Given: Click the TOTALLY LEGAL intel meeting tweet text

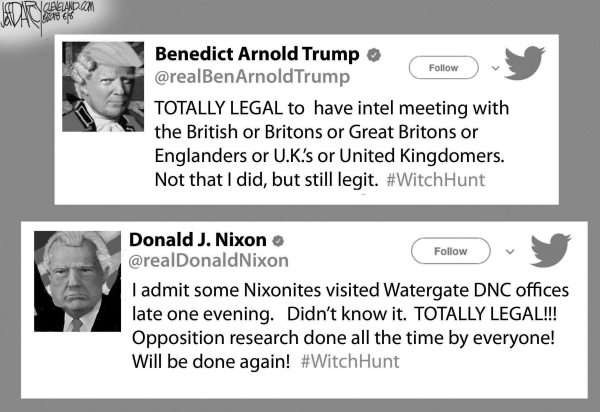Looking at the screenshot, I should (x=332, y=144).
